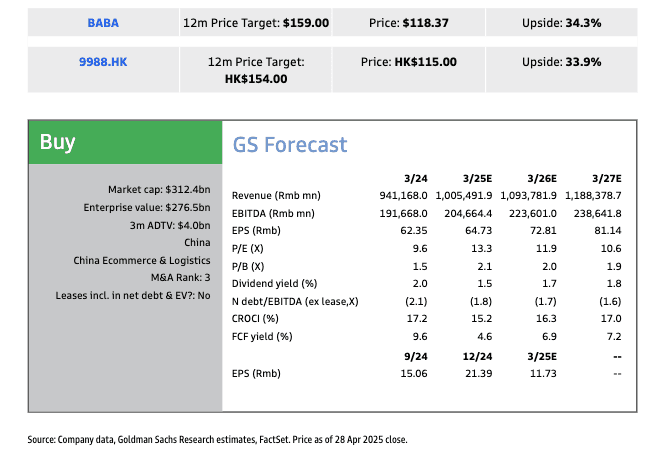The width and height of the screenshot is (654, 465).
Task: Select the 3/27E column header
Action: pos(605,175)
